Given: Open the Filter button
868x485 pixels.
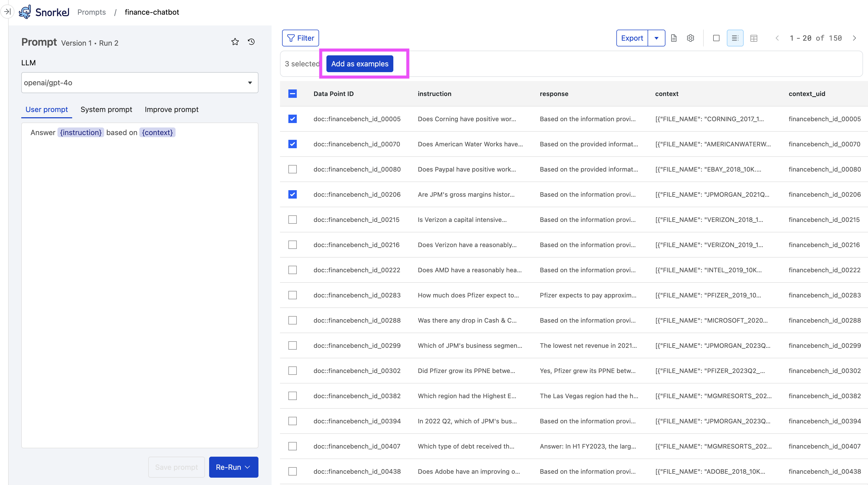Looking at the screenshot, I should [300, 38].
